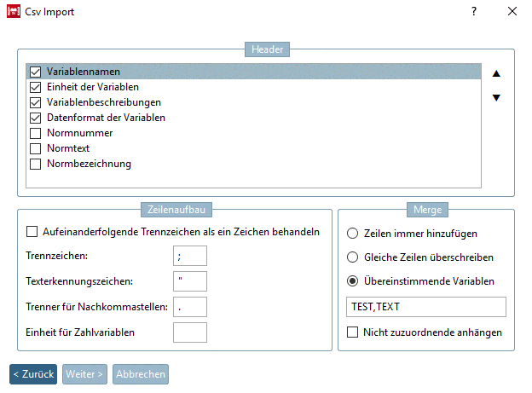The image size is (532, 393).
Task: Select Zeilen immer hinzufügen radio button
Action: coord(352,233)
